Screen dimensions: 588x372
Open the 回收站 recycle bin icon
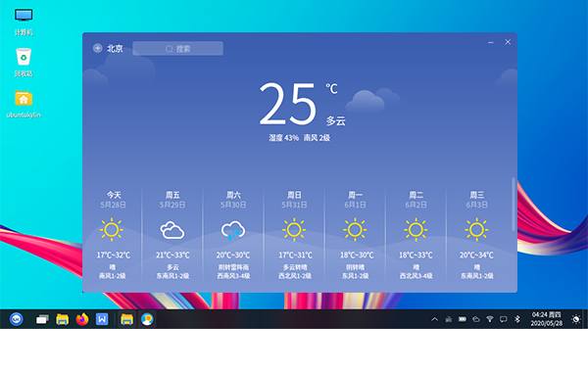(x=24, y=63)
